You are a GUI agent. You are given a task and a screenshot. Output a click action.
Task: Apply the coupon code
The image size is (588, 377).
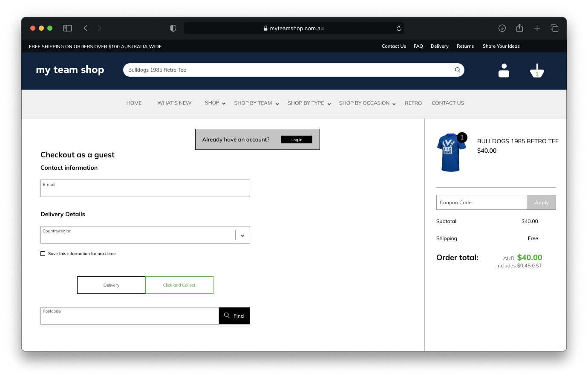click(x=542, y=203)
